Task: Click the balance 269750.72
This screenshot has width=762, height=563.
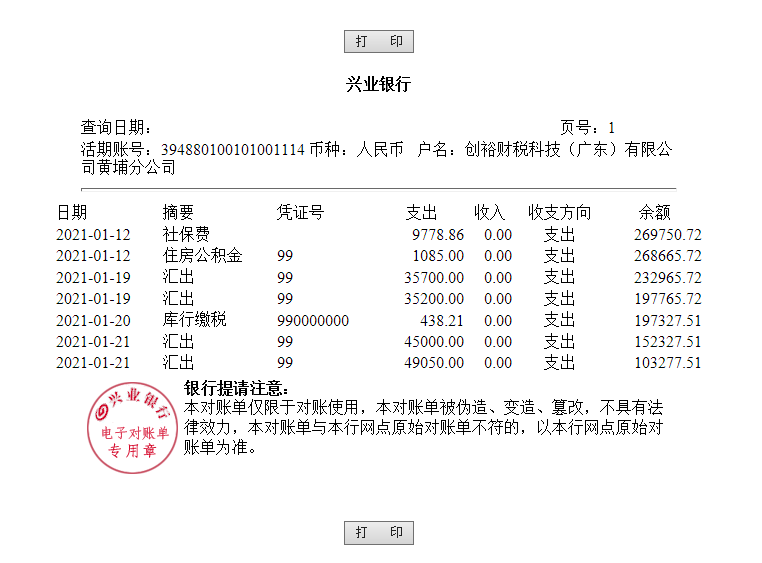Action: click(x=668, y=235)
